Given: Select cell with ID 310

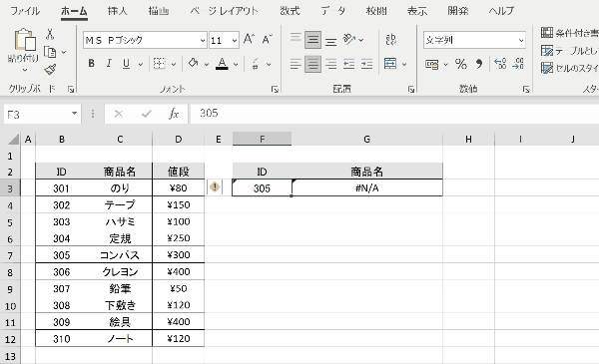Looking at the screenshot, I should [x=62, y=339].
